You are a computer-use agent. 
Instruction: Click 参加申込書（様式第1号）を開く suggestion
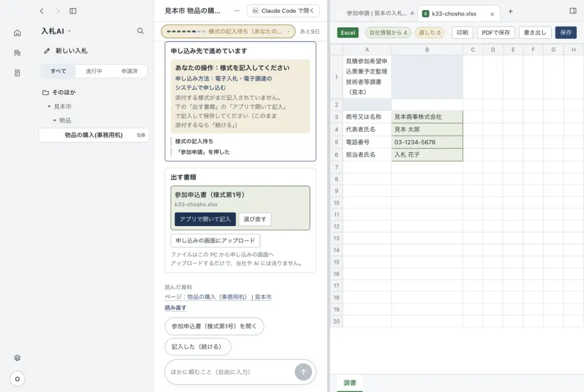click(214, 326)
